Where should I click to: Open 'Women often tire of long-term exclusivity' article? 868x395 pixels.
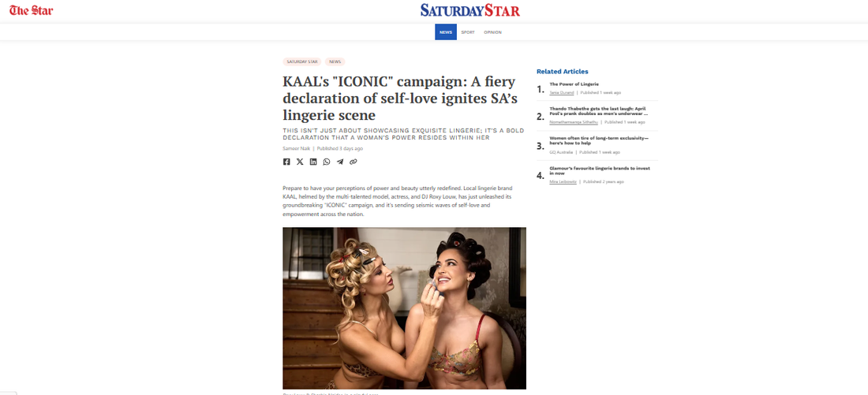click(599, 140)
